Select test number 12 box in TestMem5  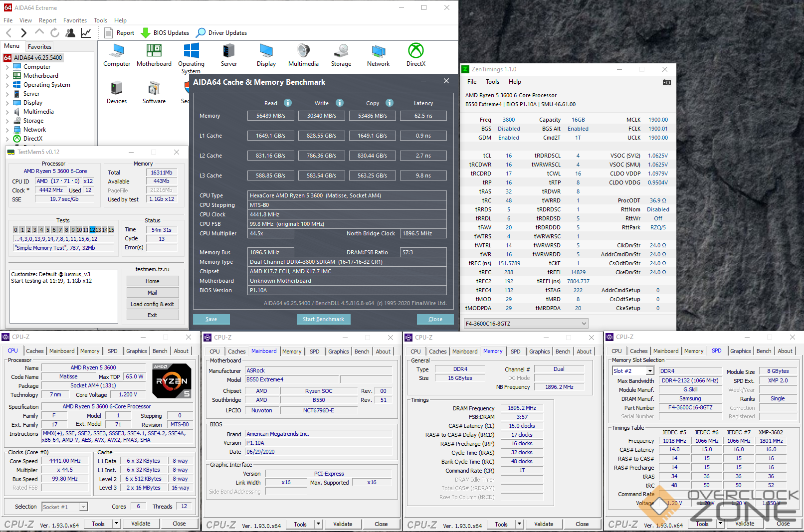[x=92, y=230]
